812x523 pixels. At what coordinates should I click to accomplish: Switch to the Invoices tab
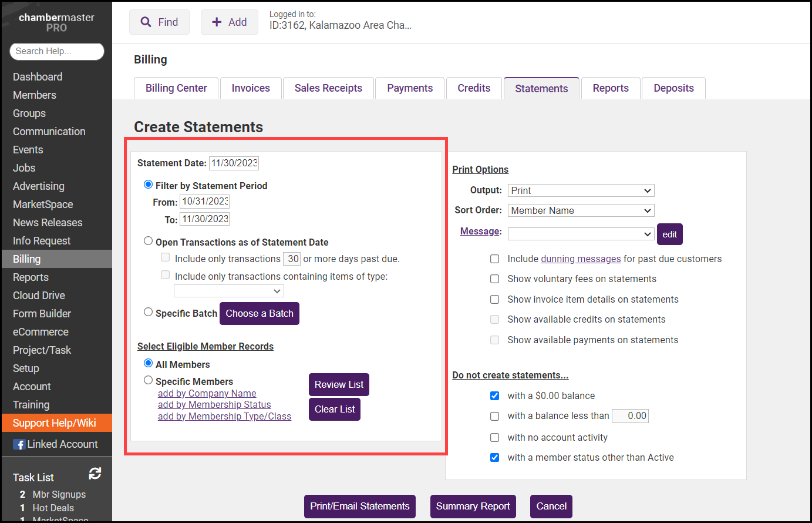coord(251,88)
